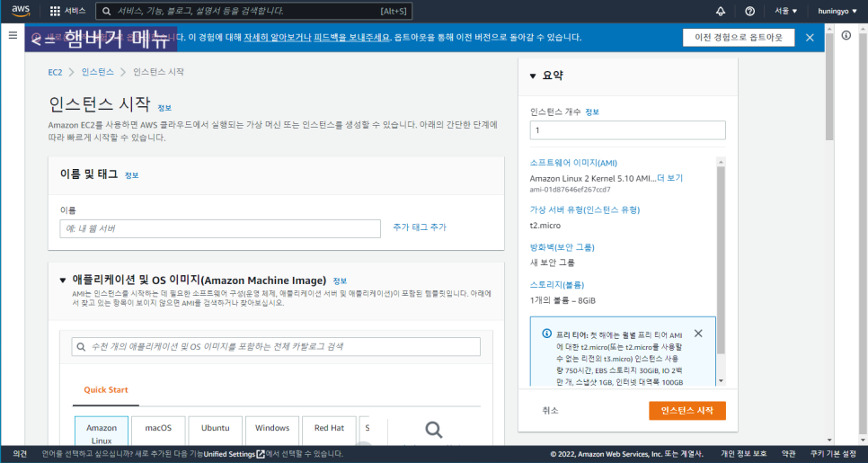
Task: Choose the Windows AMI tile
Action: [272, 432]
